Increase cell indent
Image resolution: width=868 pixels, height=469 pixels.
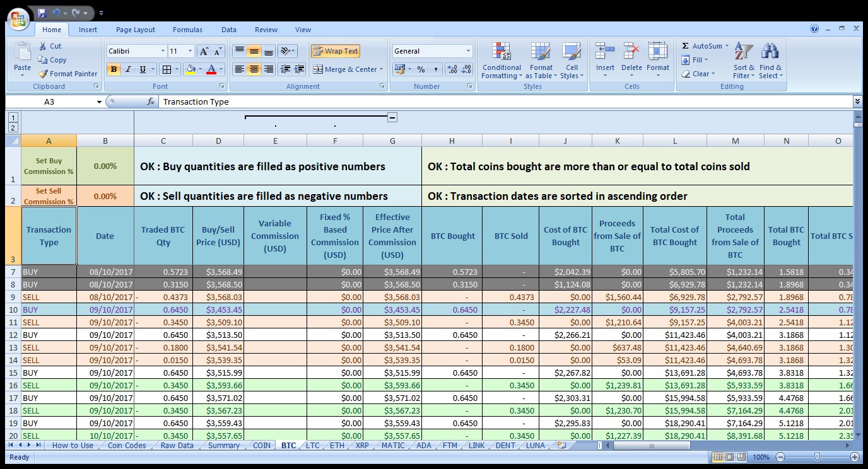click(300, 69)
